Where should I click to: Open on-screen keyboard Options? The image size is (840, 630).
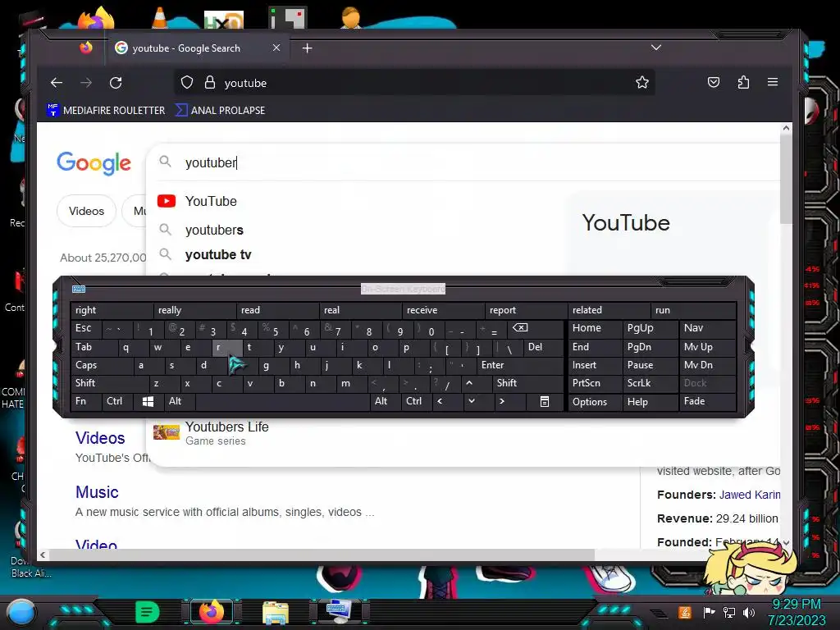[596, 402]
